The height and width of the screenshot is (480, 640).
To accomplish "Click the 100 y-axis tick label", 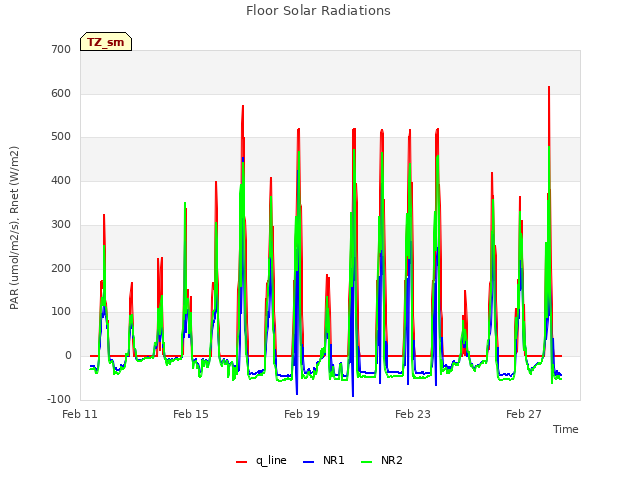I will coord(61,312).
